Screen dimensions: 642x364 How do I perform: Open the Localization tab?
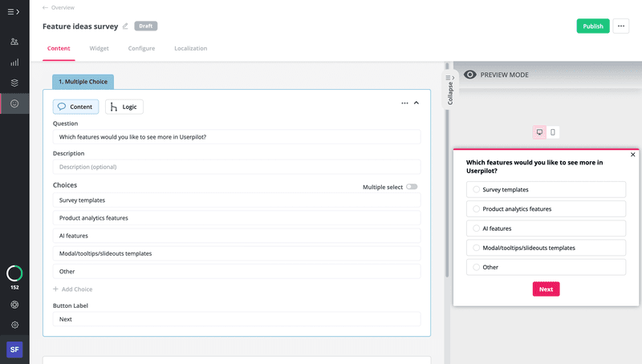click(x=190, y=48)
